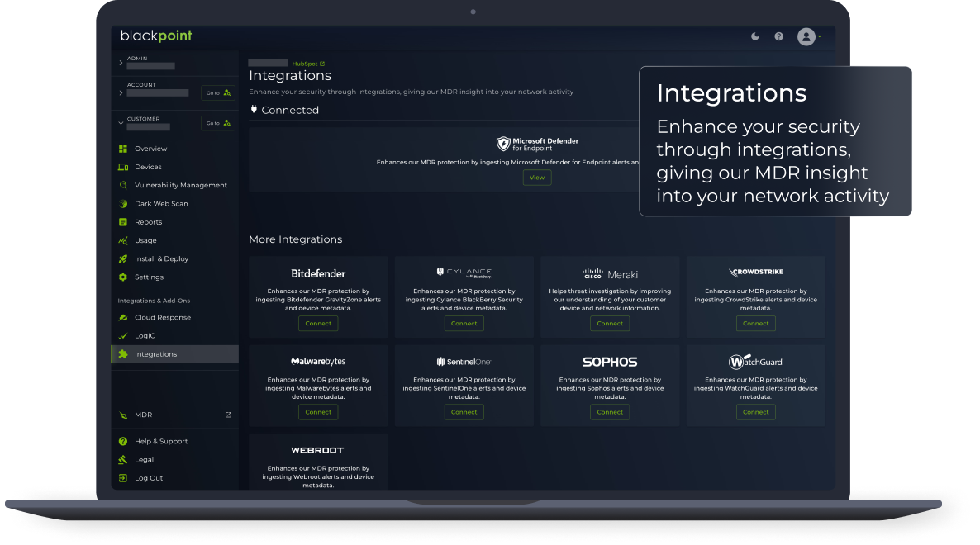Image resolution: width=980 pixels, height=545 pixels.
Task: Connect the WatchGuard integration
Action: 755,412
